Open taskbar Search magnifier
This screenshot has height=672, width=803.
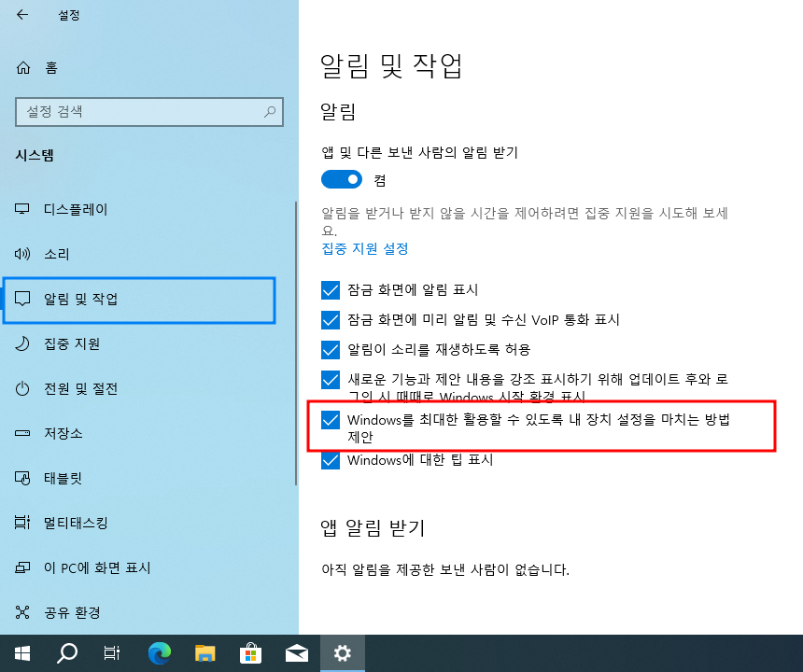point(67,653)
